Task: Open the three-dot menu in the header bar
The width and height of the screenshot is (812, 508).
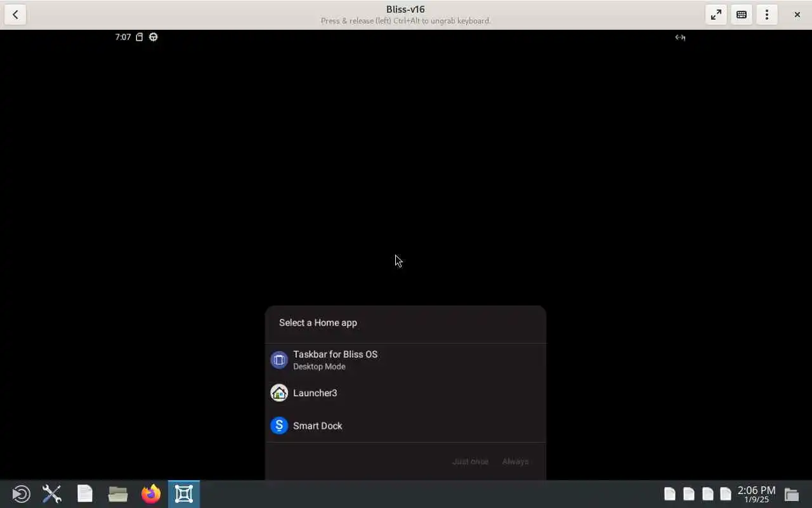Action: [767, 15]
